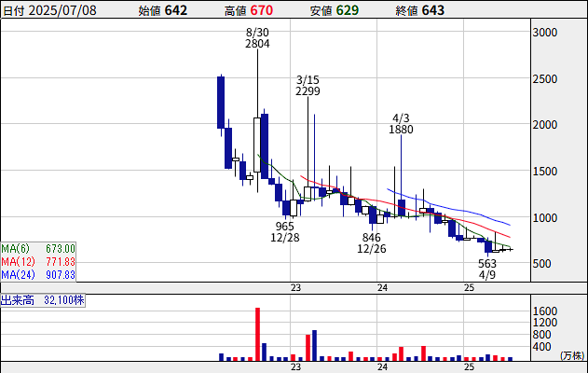The width and height of the screenshot is (588, 373).
Task: Click the white candlestick under 8/30 peak
Action: point(257,145)
